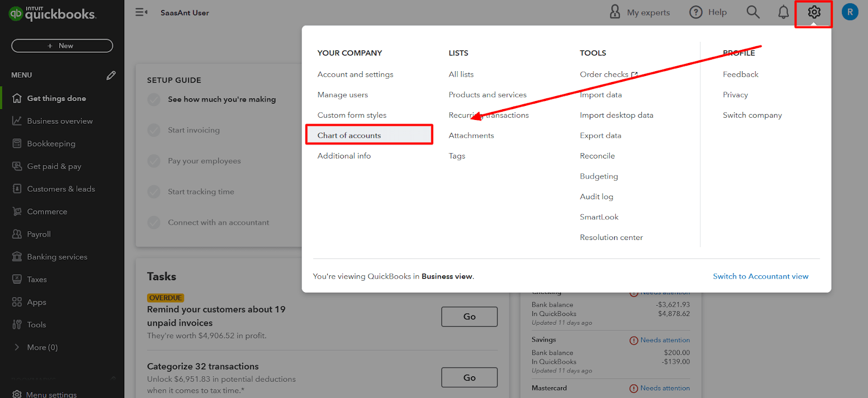Open Products and services list
Viewport: 868px width, 398px height.
[x=488, y=94]
